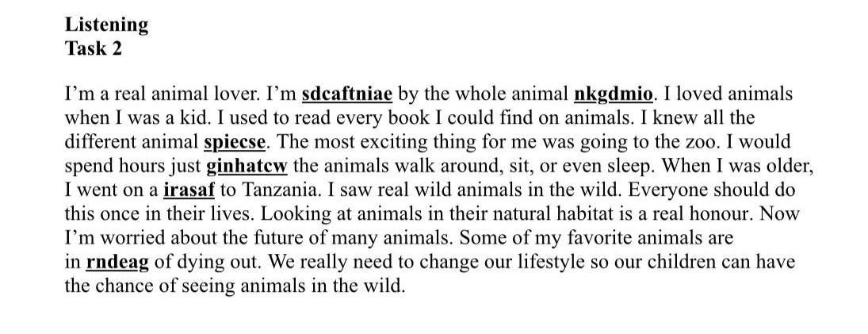Click the "Task 2" heading
The width and height of the screenshot is (868, 334).
click(x=94, y=48)
